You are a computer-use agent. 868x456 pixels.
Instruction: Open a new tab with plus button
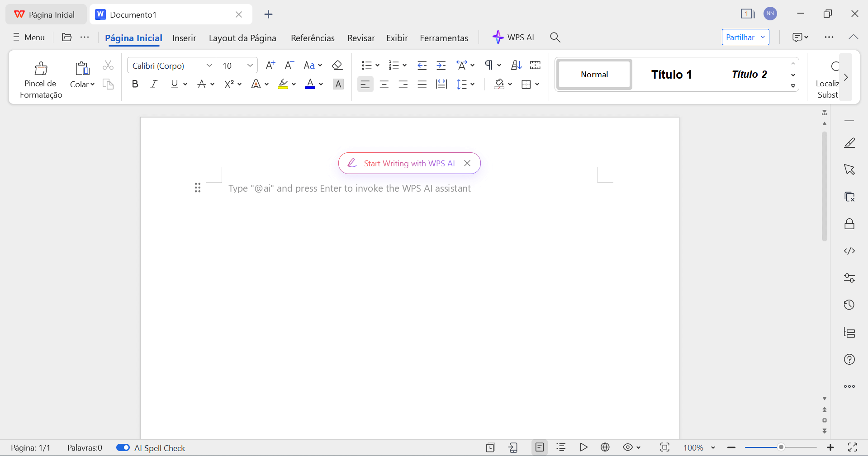[268, 14]
